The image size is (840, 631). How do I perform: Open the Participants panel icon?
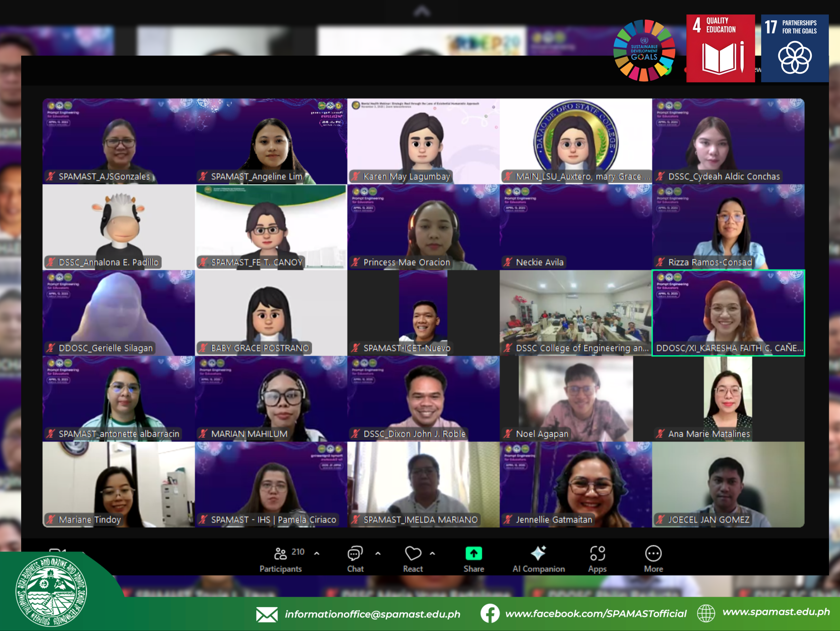coord(280,554)
